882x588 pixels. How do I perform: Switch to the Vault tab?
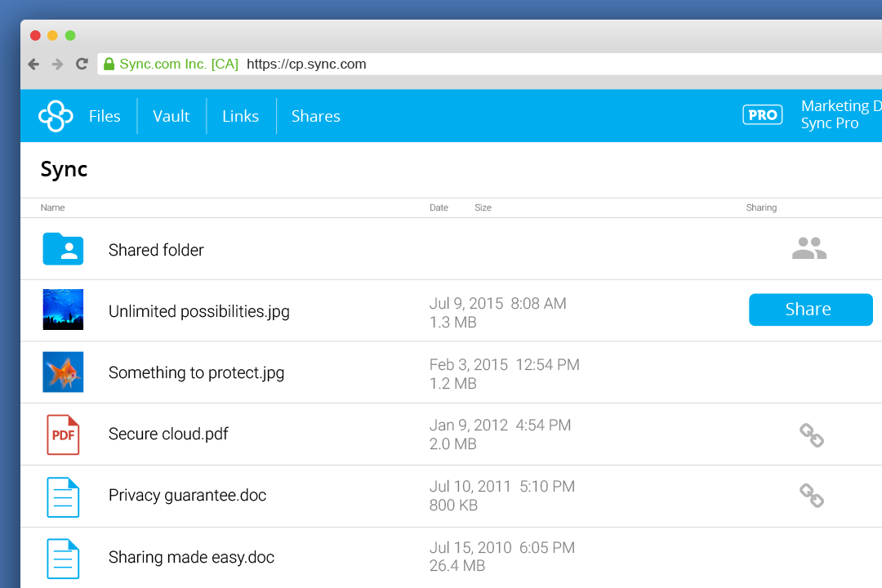[x=171, y=116]
